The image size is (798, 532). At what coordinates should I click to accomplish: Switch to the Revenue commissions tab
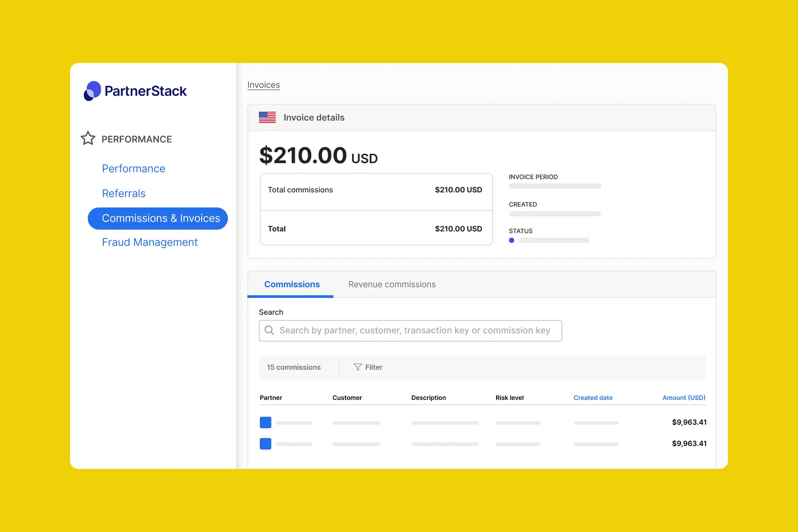(x=392, y=284)
